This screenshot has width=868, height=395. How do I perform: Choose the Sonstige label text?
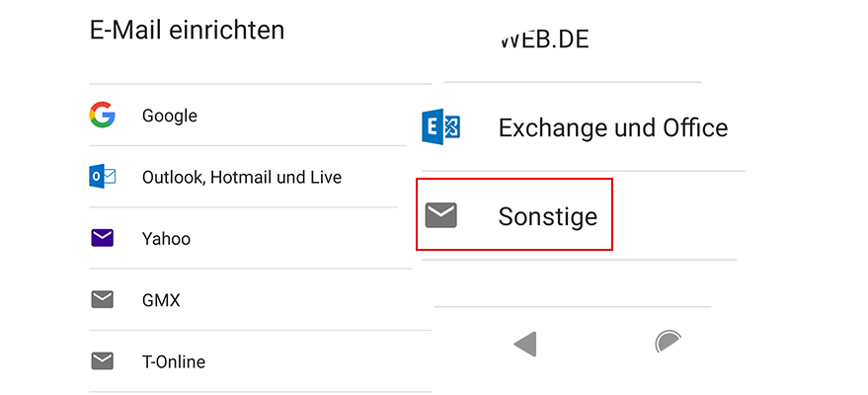point(547,215)
